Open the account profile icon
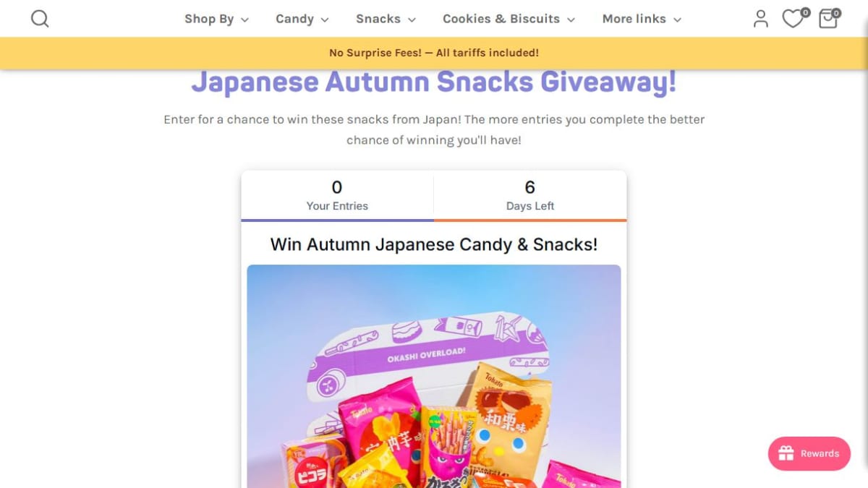Viewport: 868px width, 488px height. pyautogui.click(x=760, y=19)
